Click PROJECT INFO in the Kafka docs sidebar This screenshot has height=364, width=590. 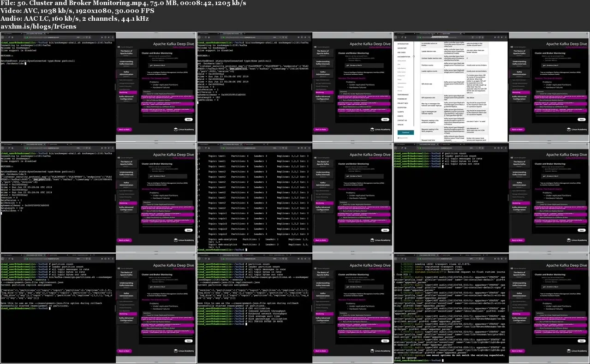(x=403, y=103)
